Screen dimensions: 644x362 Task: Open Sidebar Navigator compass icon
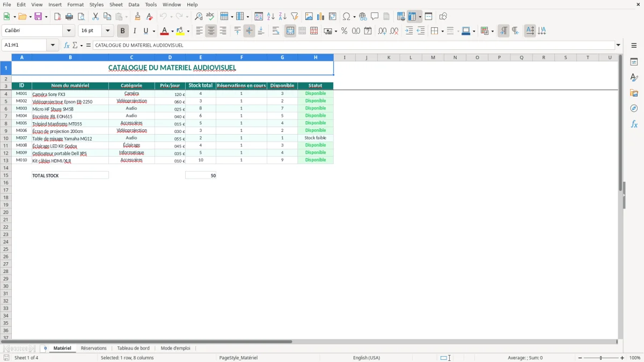click(x=634, y=108)
